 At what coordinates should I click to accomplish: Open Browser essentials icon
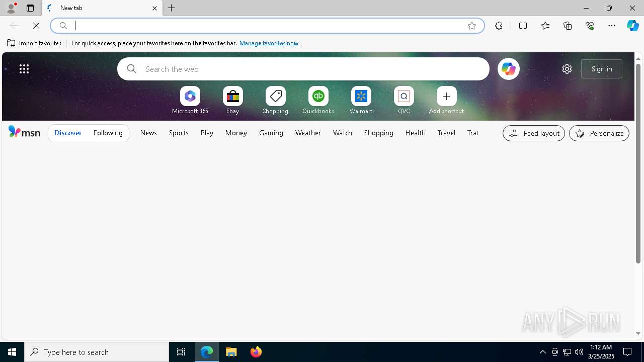point(590,26)
